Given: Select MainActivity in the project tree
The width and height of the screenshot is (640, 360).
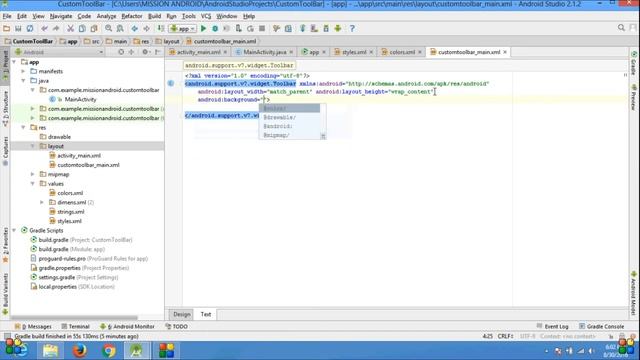Looking at the screenshot, I should click(x=80, y=99).
